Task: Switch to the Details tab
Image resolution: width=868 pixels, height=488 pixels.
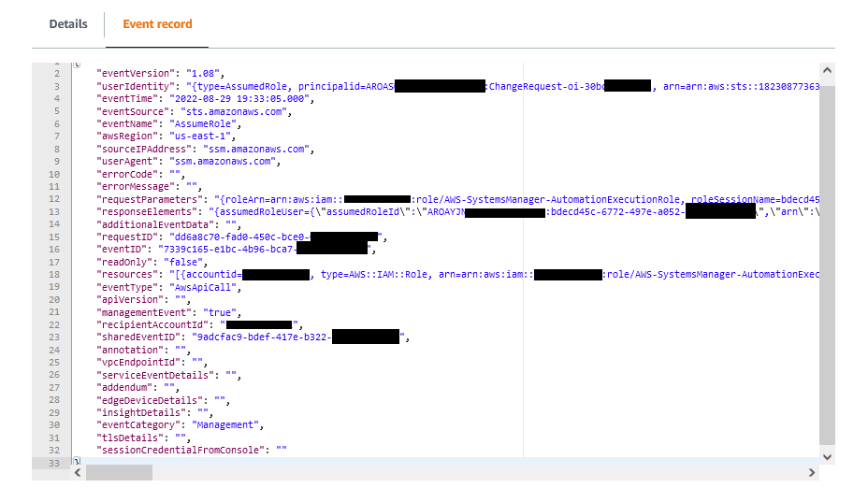Action: click(68, 24)
